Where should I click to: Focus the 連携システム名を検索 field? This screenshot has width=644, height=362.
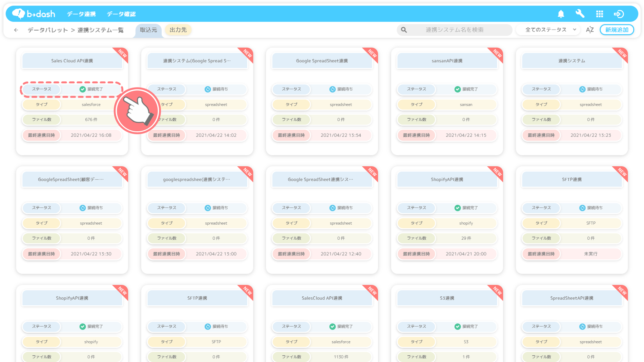[454, 30]
